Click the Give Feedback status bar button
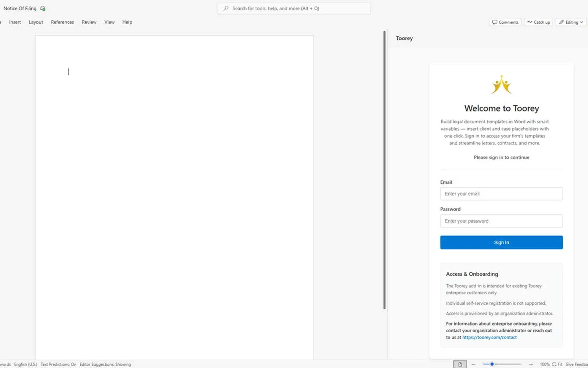 tap(577, 364)
